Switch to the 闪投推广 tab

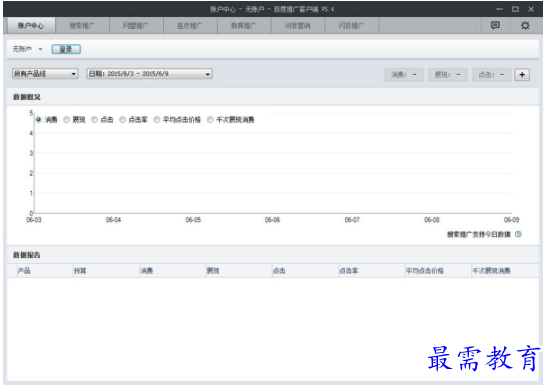click(x=352, y=26)
